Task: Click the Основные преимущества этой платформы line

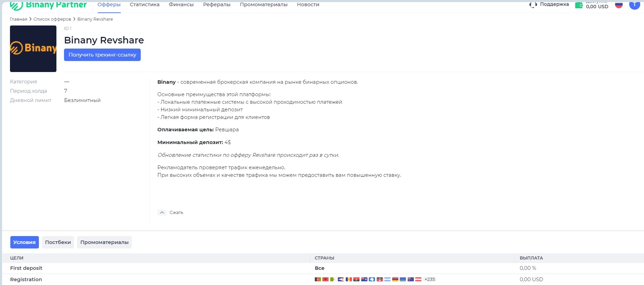Action: [x=214, y=94]
